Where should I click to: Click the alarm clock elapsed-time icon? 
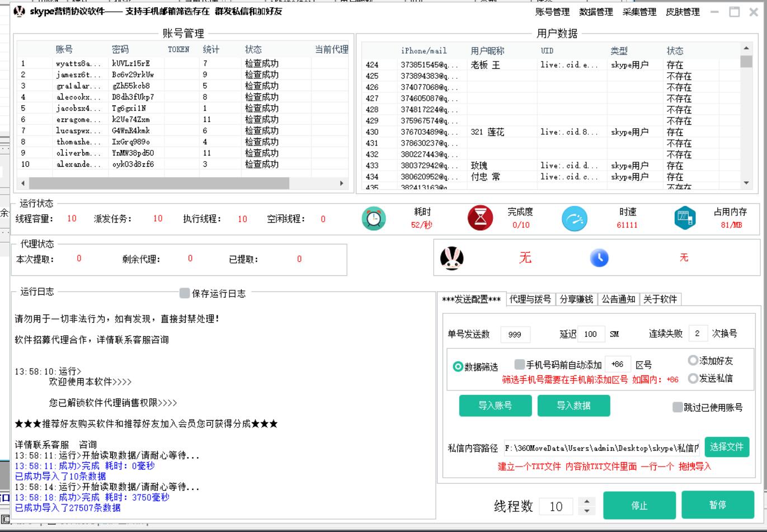374,218
